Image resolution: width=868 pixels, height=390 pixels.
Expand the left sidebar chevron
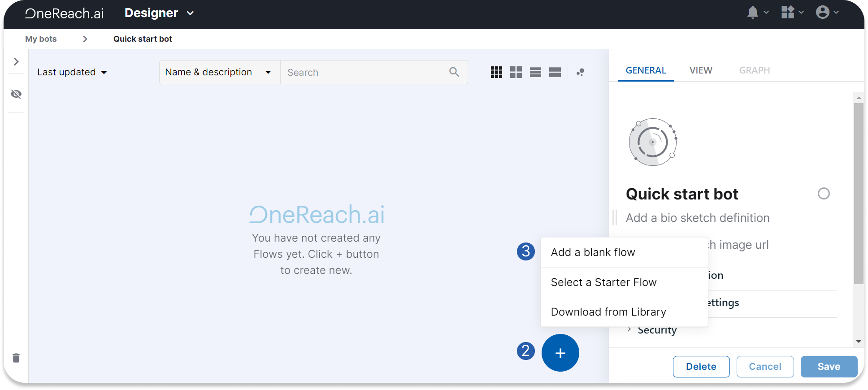(16, 61)
